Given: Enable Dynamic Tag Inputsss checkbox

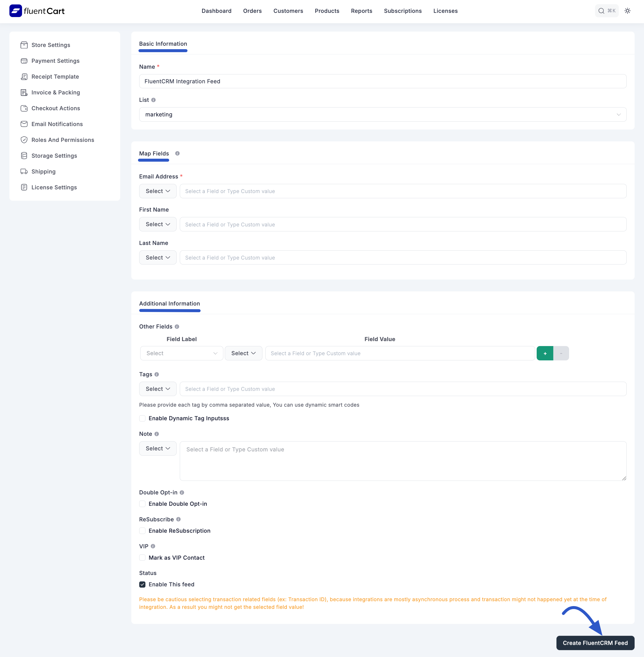Looking at the screenshot, I should (142, 419).
